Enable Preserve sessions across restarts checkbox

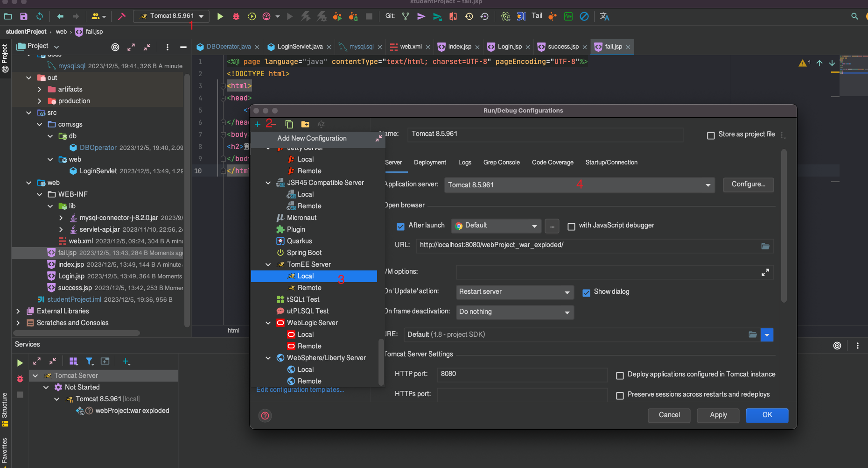620,396
